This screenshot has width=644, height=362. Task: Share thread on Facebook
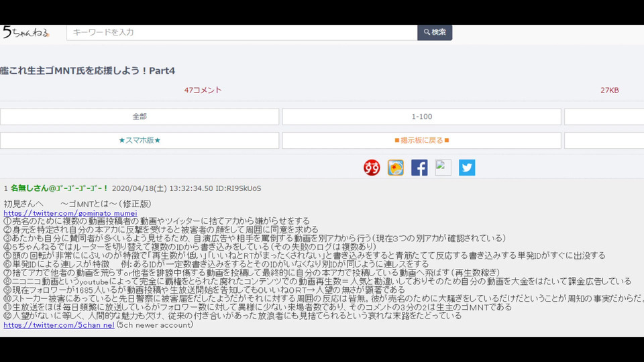[x=419, y=168]
